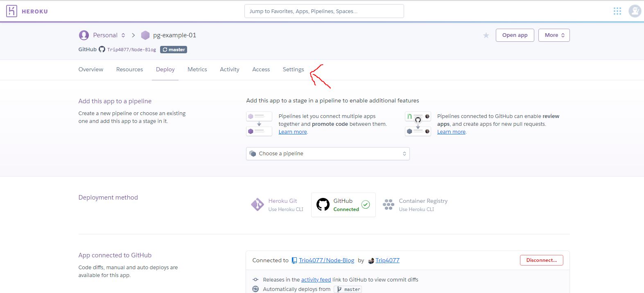
Task: Open the Trip4077 user profile link
Action: click(387, 261)
